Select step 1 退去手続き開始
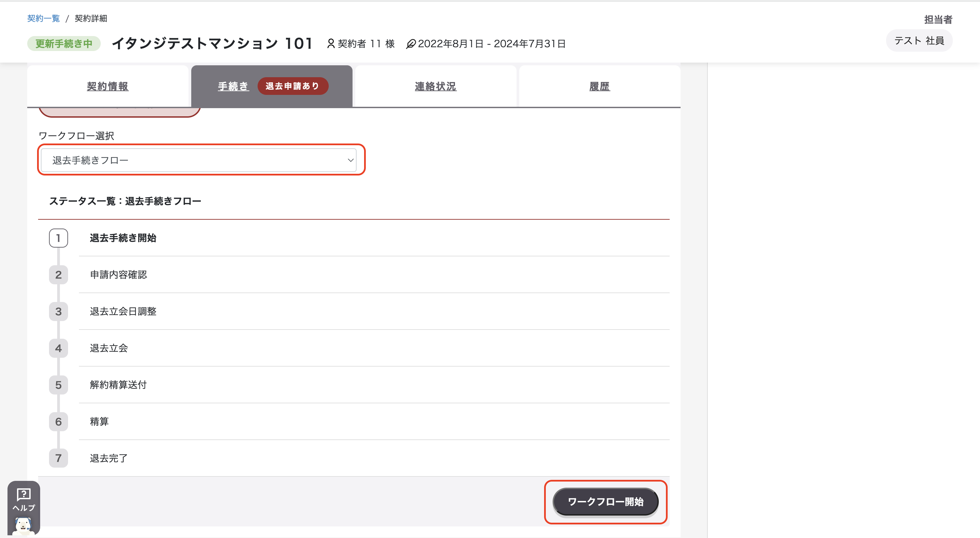Image resolution: width=980 pixels, height=538 pixels. click(123, 238)
